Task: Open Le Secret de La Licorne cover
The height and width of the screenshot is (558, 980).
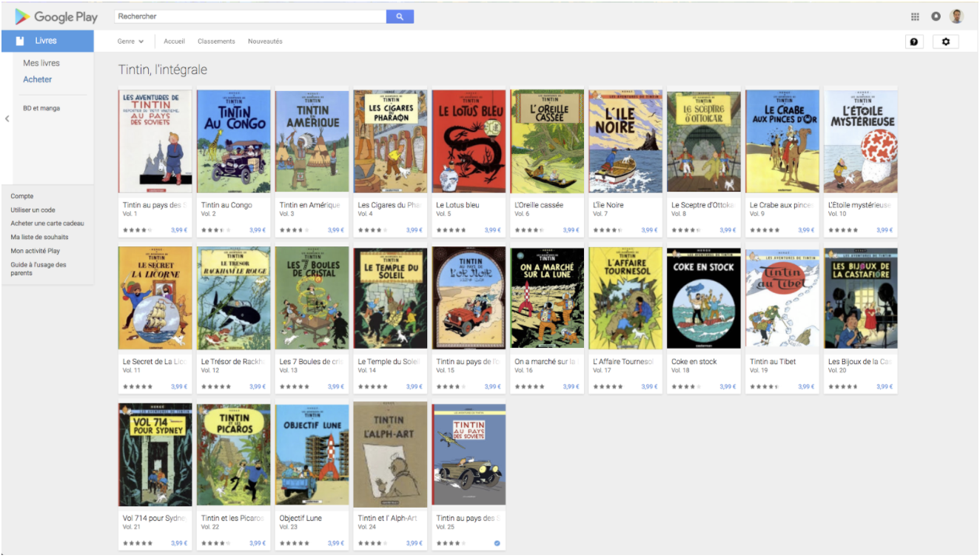Action: tap(155, 298)
